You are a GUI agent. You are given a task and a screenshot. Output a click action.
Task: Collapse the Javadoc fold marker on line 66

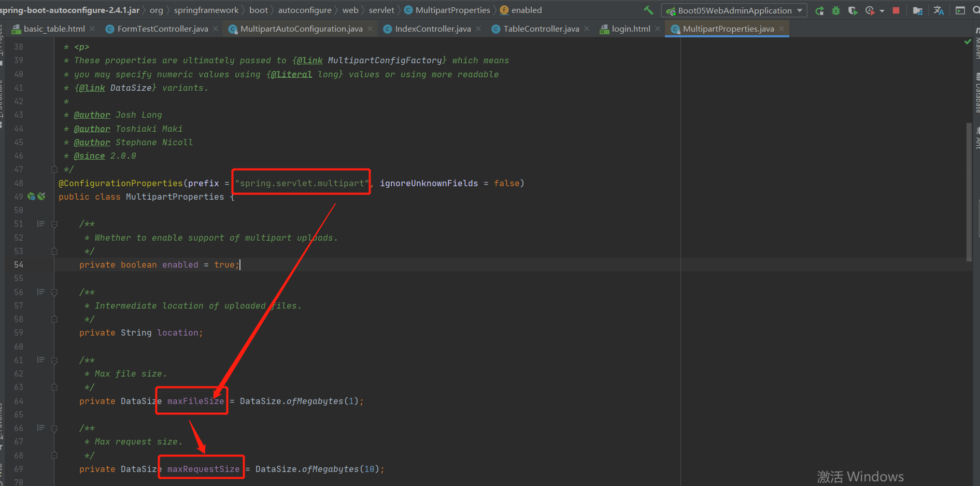point(54,428)
